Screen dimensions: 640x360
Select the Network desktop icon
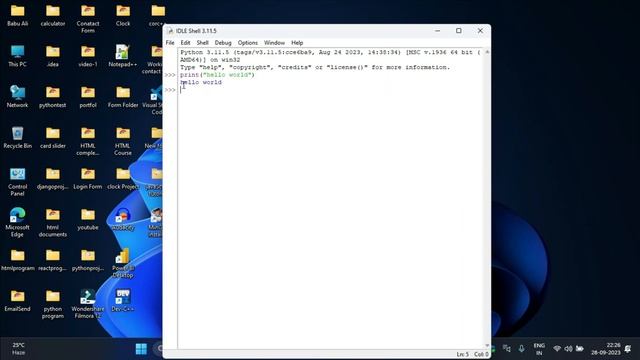coord(18,97)
